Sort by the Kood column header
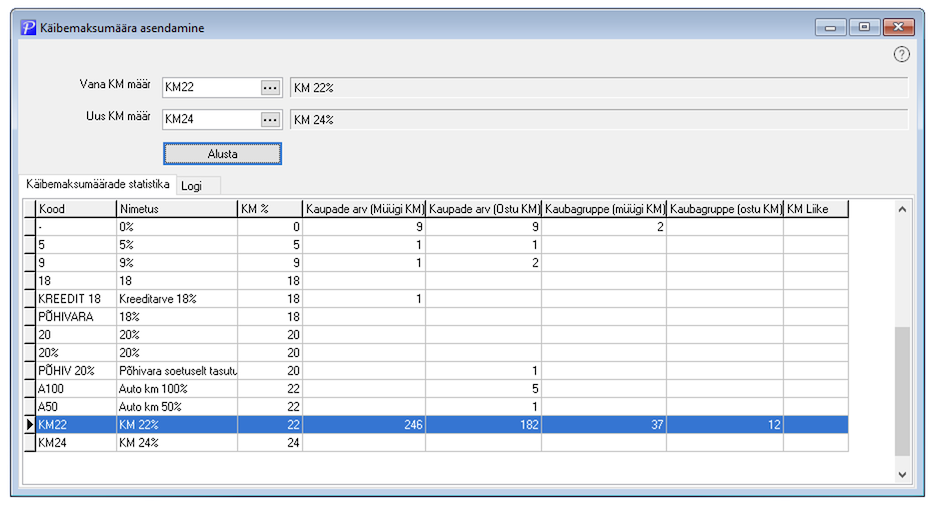 76,209
